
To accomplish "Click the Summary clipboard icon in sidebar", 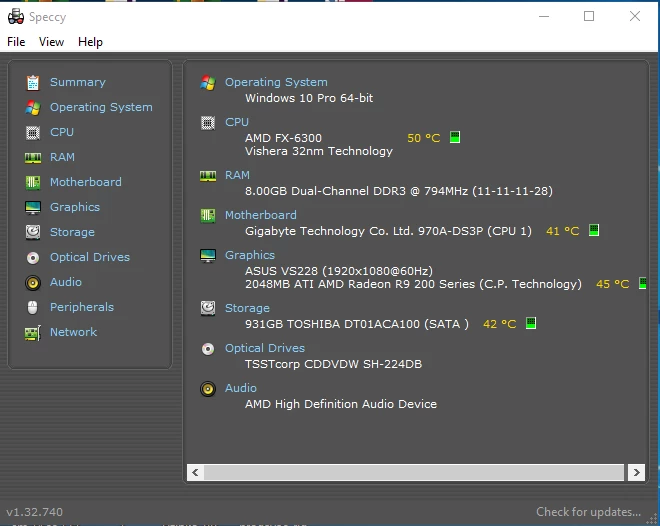I will click(x=33, y=82).
